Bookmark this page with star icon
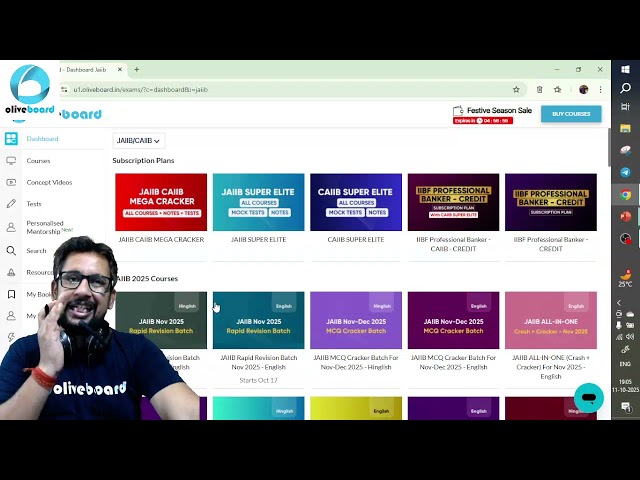Screen dimensions: 640x480 [x=516, y=89]
